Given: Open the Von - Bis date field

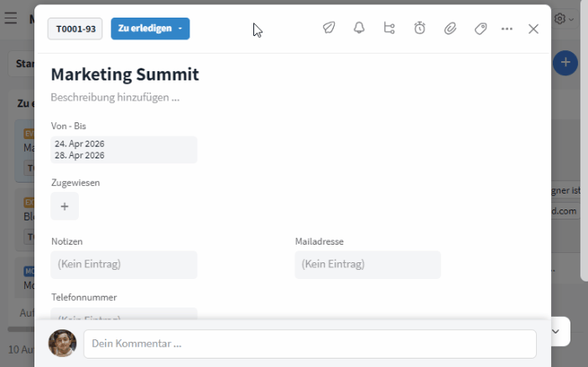Looking at the screenshot, I should pos(124,149).
